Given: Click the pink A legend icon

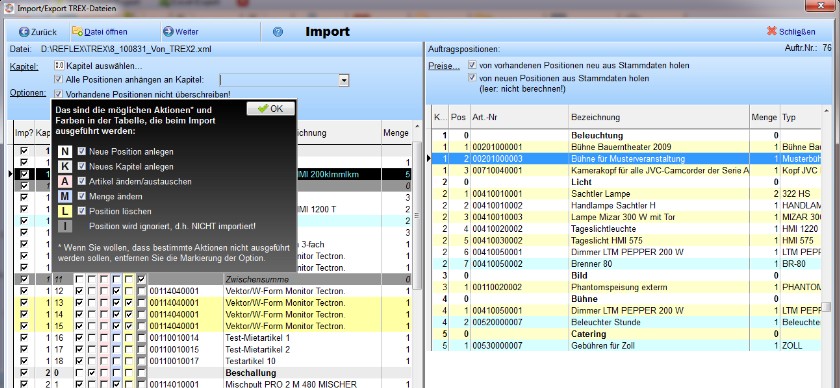Looking at the screenshot, I should pyautogui.click(x=65, y=182).
